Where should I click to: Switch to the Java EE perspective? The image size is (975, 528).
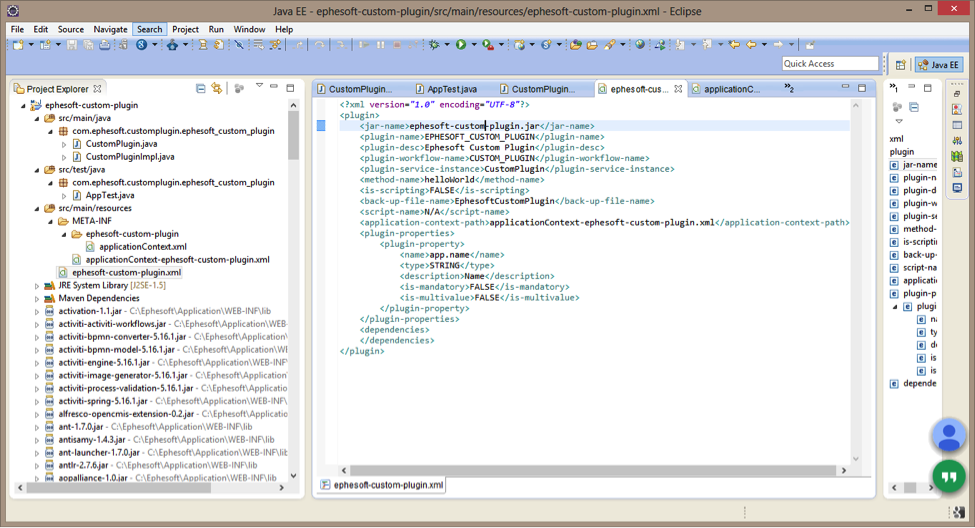pos(939,65)
